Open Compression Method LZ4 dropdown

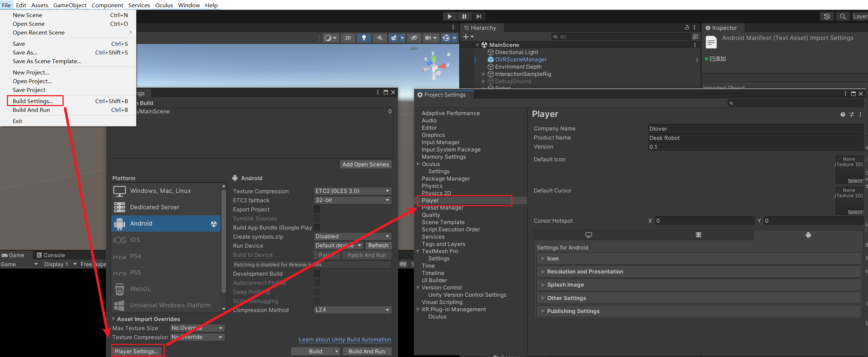(x=352, y=310)
